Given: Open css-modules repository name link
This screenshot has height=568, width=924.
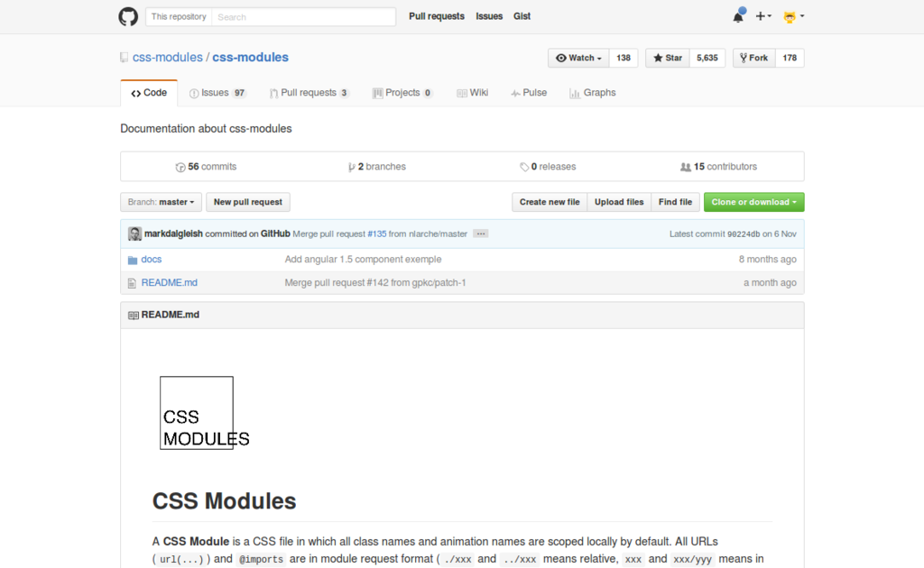Looking at the screenshot, I should (x=251, y=58).
